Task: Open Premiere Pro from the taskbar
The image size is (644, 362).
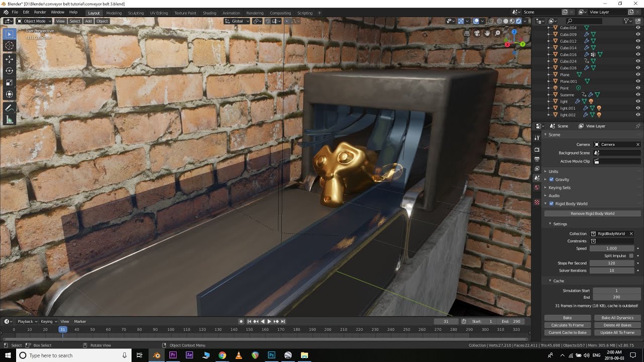Action: tap(173, 355)
